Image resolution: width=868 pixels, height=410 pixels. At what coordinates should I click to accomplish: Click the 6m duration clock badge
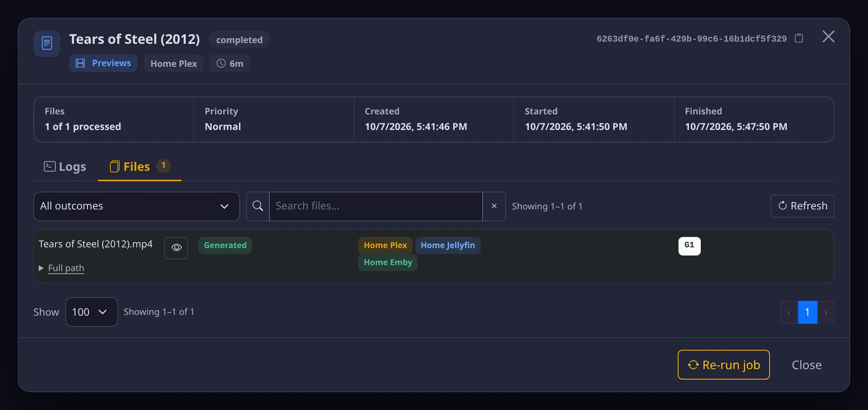[x=230, y=64]
